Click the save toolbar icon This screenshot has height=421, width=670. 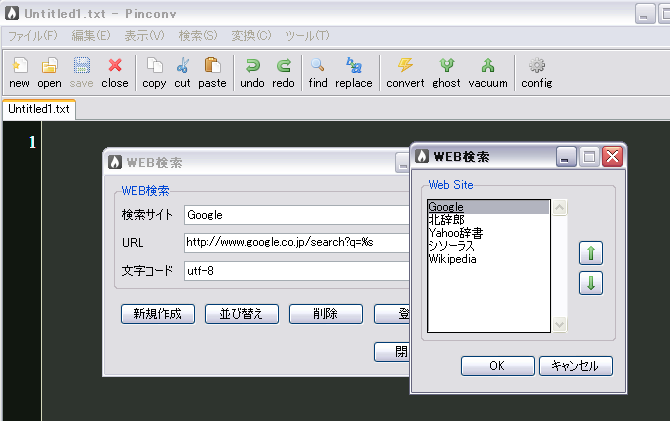coord(81,66)
